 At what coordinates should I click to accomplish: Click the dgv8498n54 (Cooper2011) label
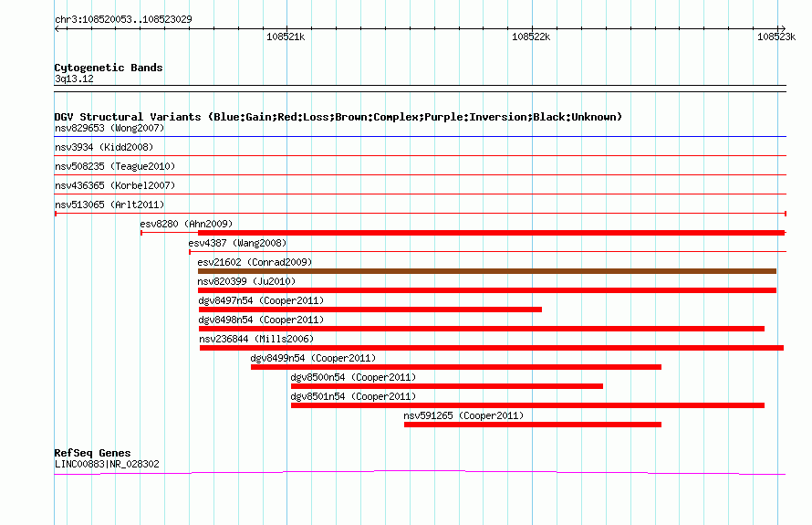coord(261,320)
